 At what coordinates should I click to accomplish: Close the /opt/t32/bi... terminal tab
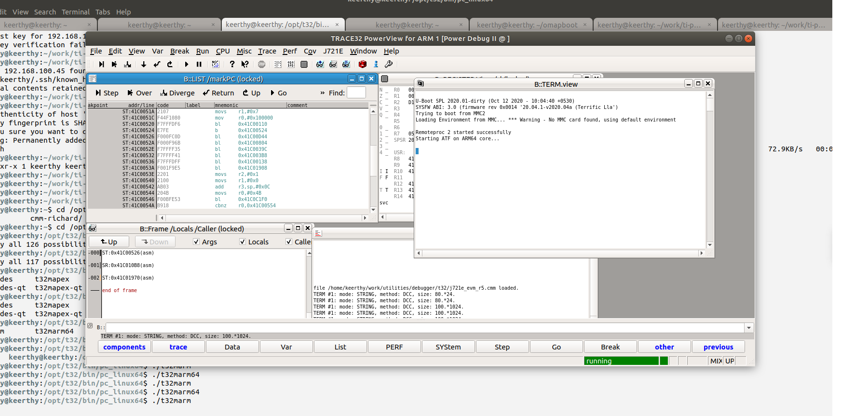click(337, 25)
